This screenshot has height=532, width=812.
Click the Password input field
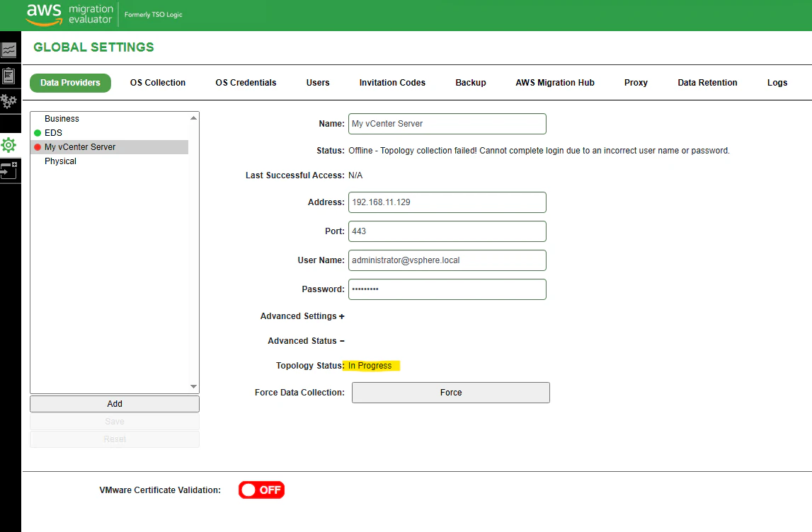point(447,289)
